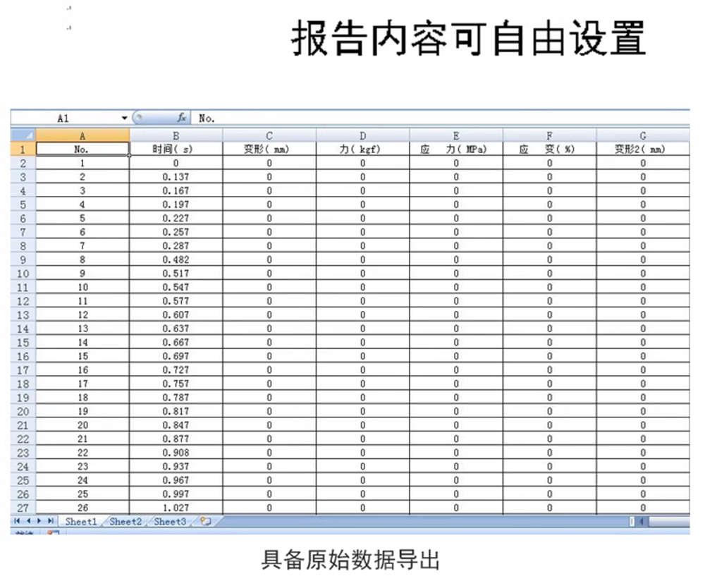The image size is (705, 588).
Task: Click the Insert Worksheet icon after Sheet3
Action: click(206, 522)
